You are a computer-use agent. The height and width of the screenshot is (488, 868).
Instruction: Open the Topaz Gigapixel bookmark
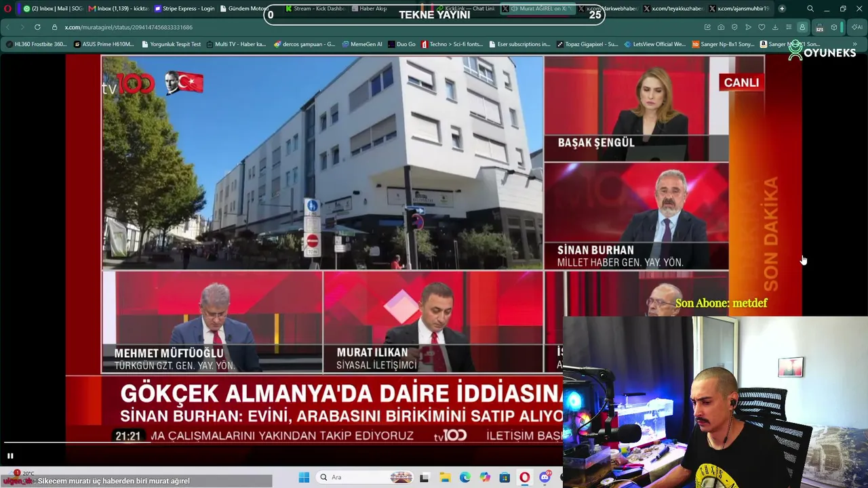[x=587, y=44]
